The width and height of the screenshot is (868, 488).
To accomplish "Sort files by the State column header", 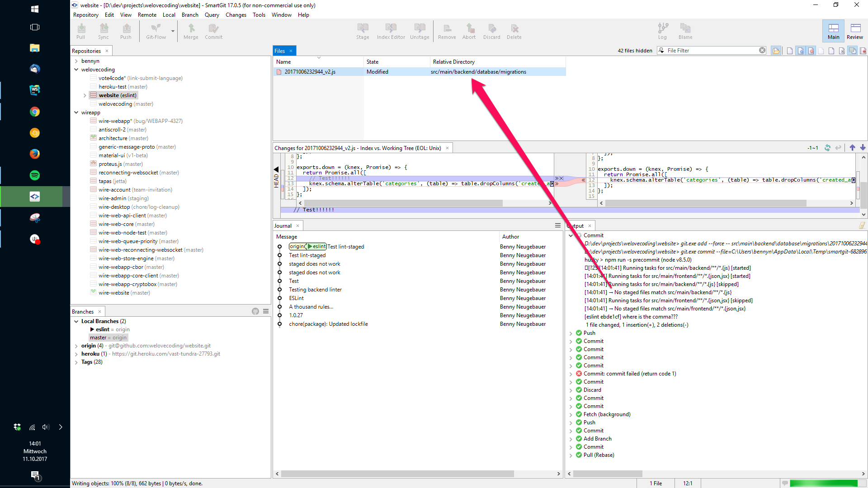I will point(396,62).
